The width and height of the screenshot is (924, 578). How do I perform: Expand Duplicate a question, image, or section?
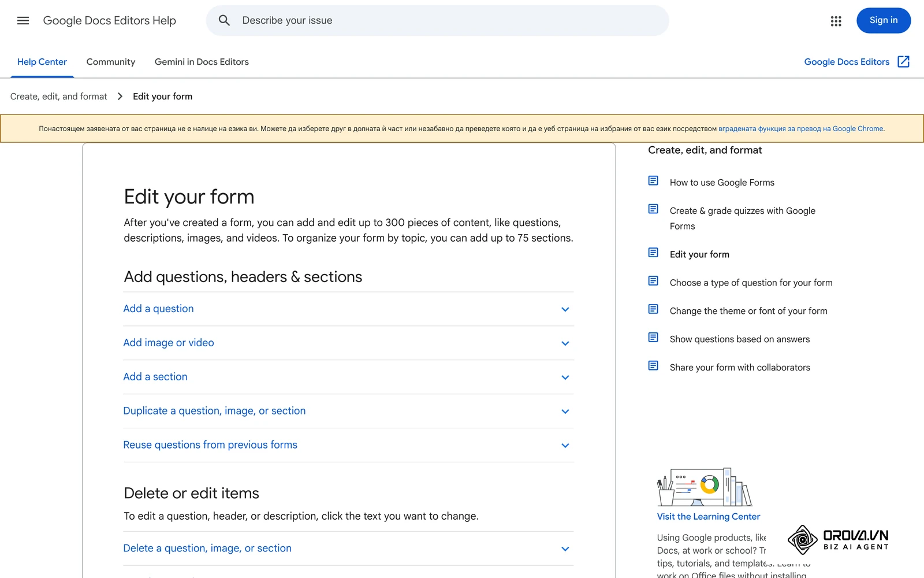point(348,412)
